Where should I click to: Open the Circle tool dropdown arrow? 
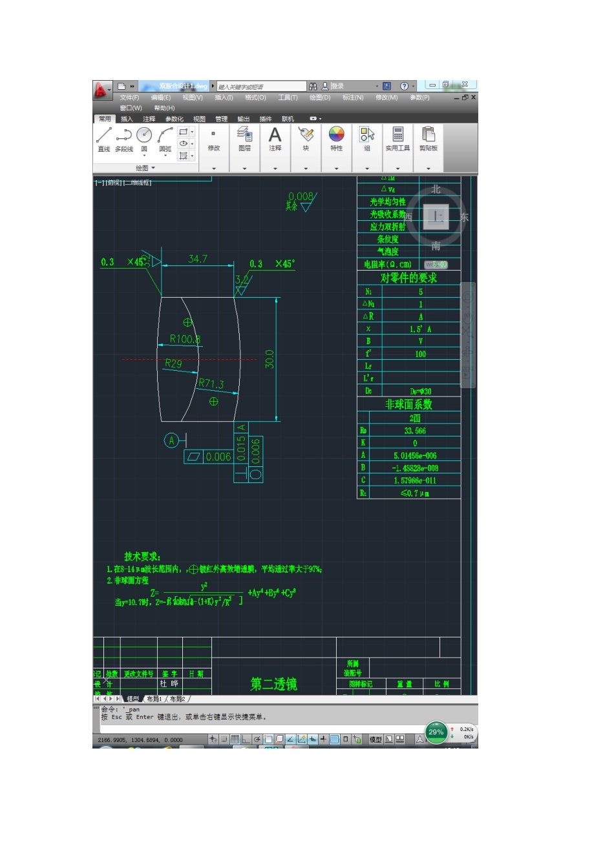[x=144, y=156]
